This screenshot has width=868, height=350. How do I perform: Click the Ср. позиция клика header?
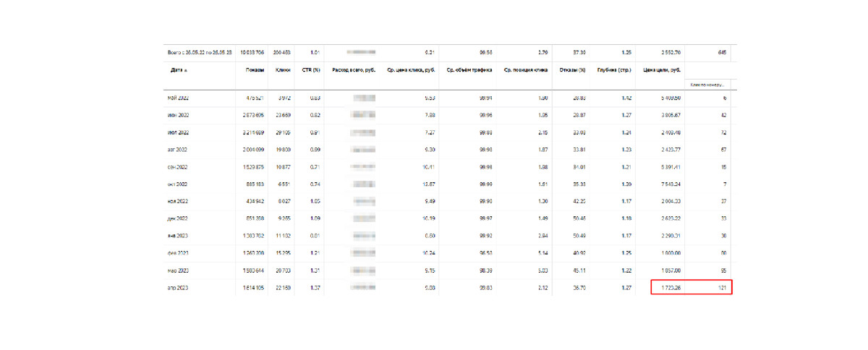527,70
